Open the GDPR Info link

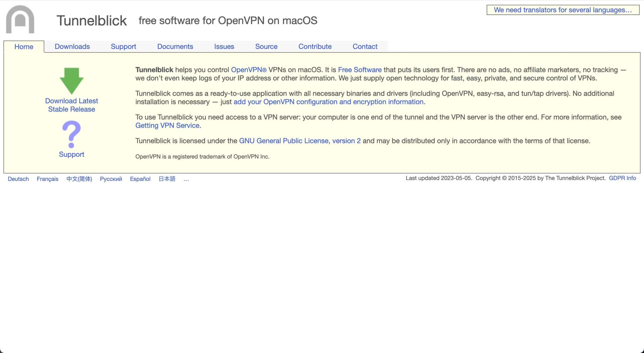click(622, 178)
